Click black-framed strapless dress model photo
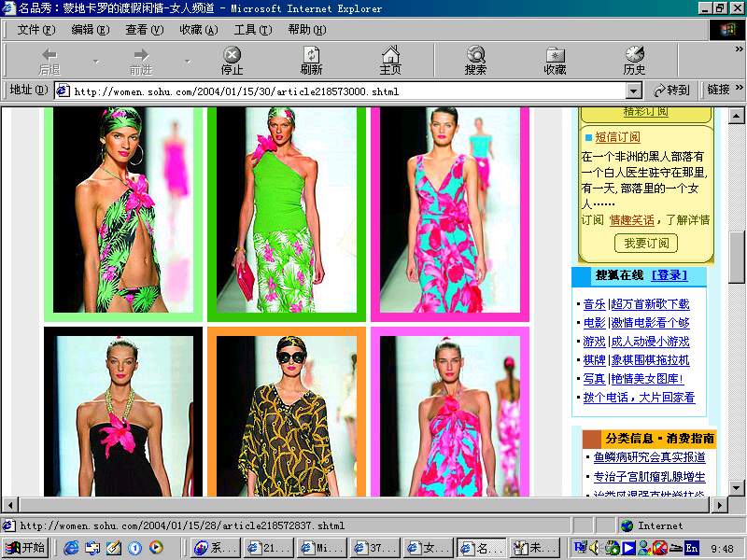Viewport: 747px width, 560px height. (123, 412)
